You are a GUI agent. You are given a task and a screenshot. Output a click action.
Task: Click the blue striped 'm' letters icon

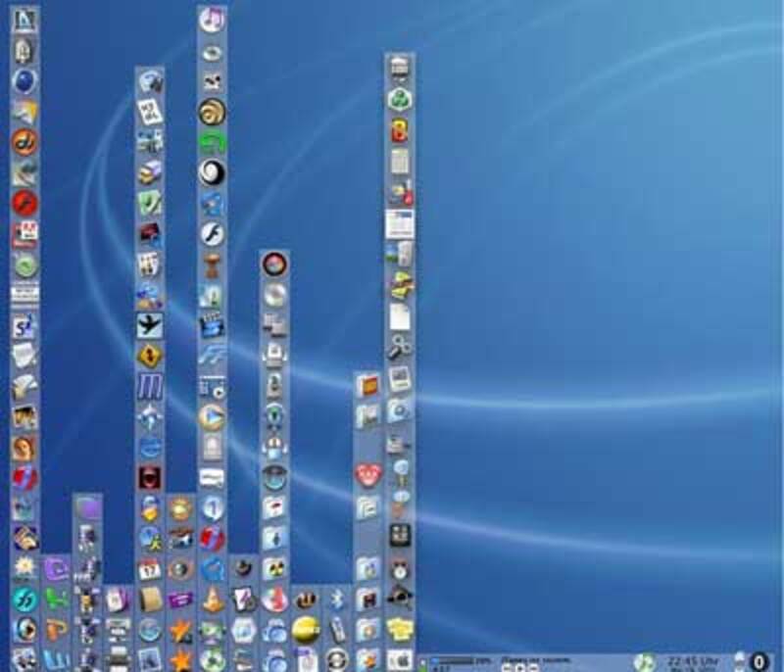(x=150, y=386)
